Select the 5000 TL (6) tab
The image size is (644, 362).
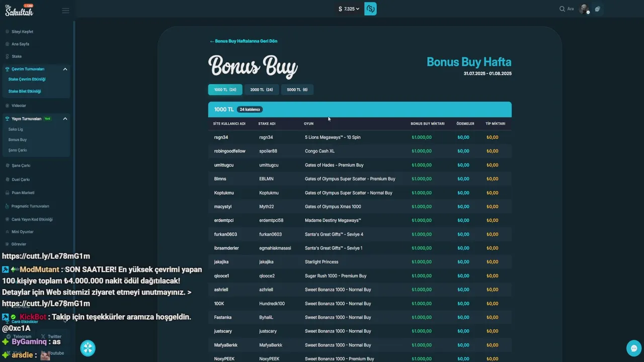pyautogui.click(x=297, y=89)
